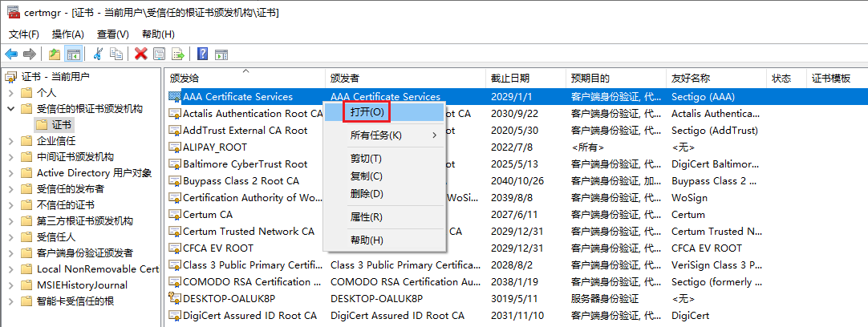Click the red X Delete toolbar icon
The width and height of the screenshot is (868, 327).
(141, 54)
